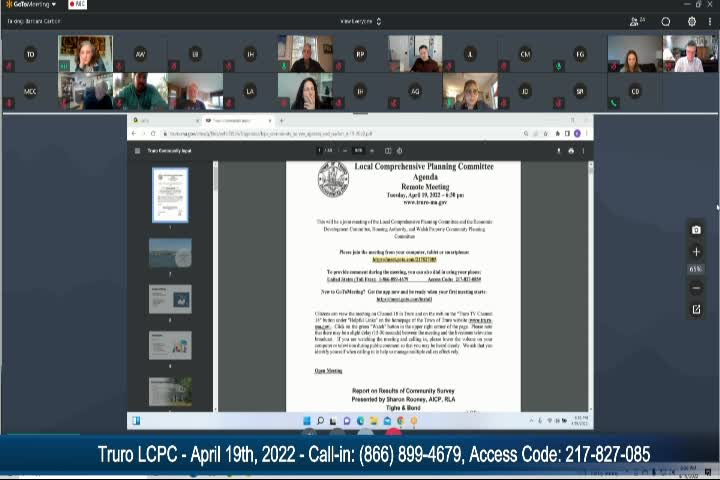
Task: Zoom out with the minus icon
Action: 696,288
